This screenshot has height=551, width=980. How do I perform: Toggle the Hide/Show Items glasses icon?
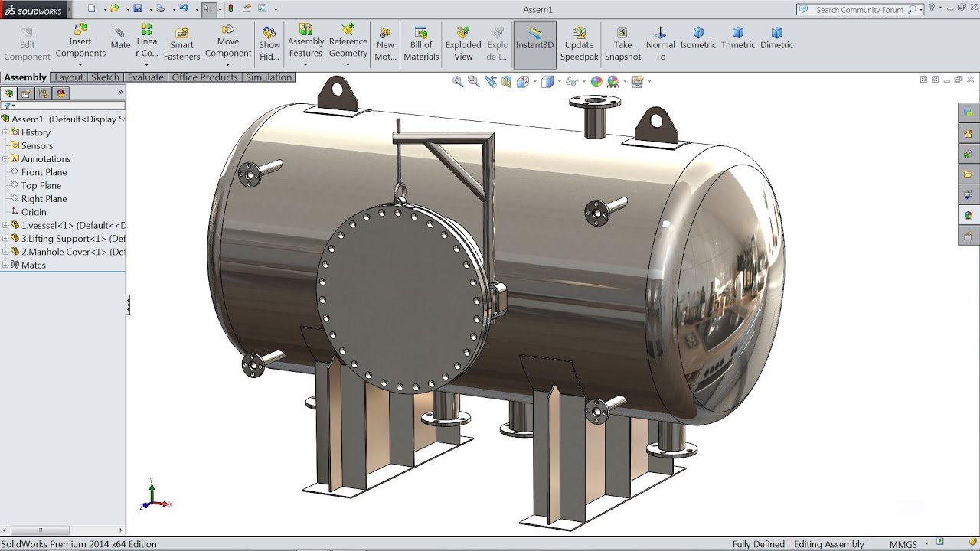coord(571,82)
